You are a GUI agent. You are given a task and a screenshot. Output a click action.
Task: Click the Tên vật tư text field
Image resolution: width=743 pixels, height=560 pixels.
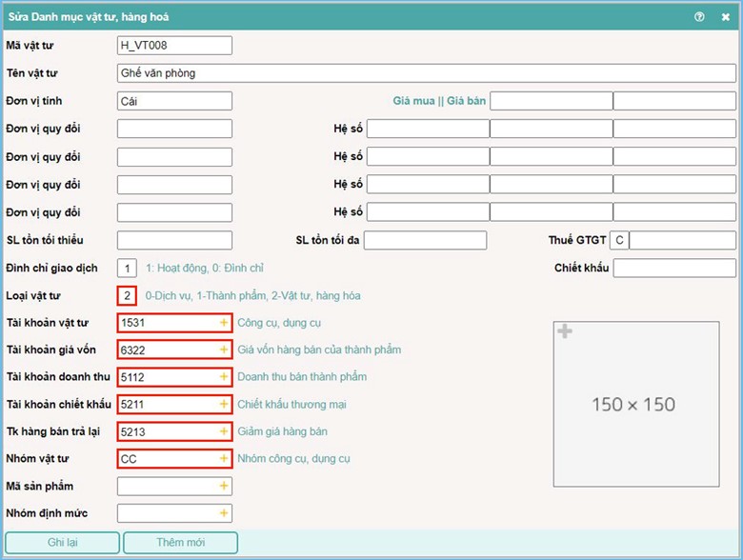tap(426, 73)
